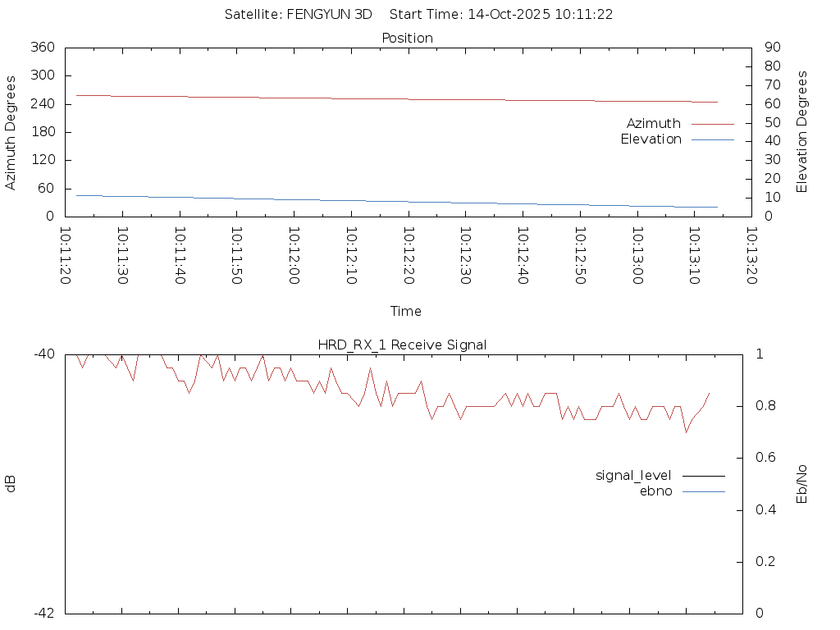Click the 360 tick on azimuth axis

click(42, 48)
